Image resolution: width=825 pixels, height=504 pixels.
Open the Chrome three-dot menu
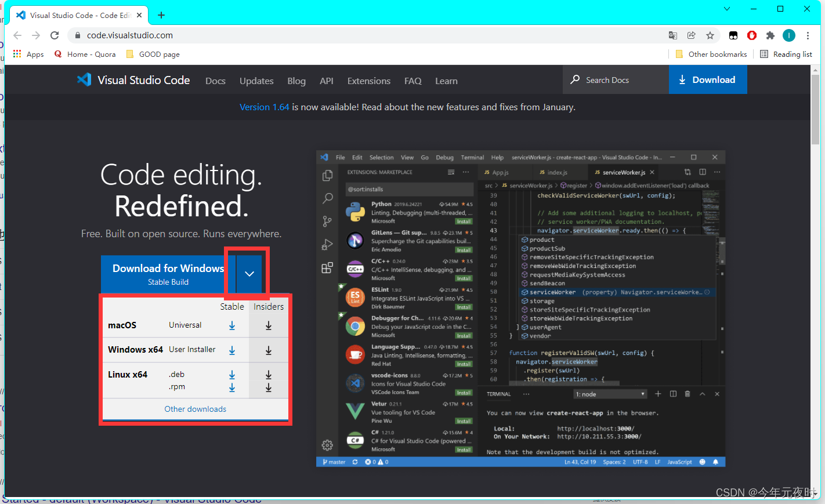click(808, 35)
